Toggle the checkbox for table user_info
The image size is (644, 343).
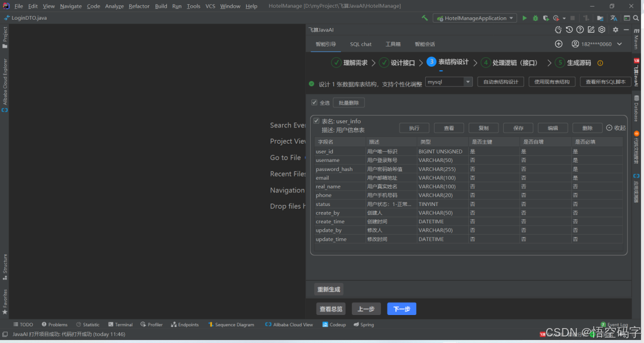point(316,121)
